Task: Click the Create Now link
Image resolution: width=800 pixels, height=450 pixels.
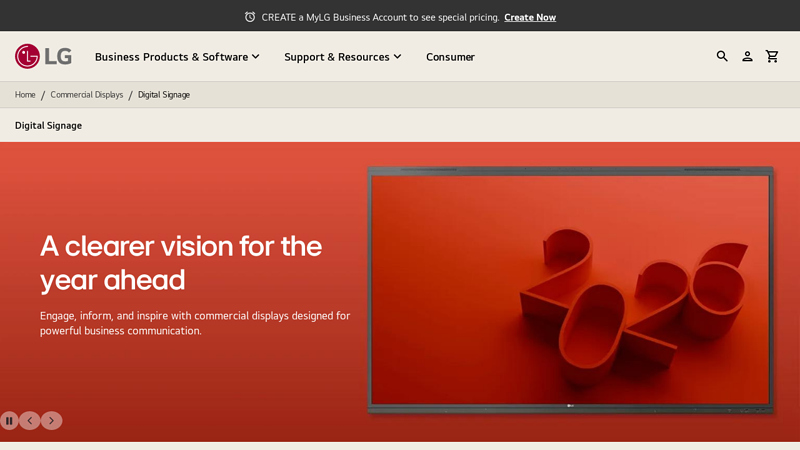Action: coord(530,17)
